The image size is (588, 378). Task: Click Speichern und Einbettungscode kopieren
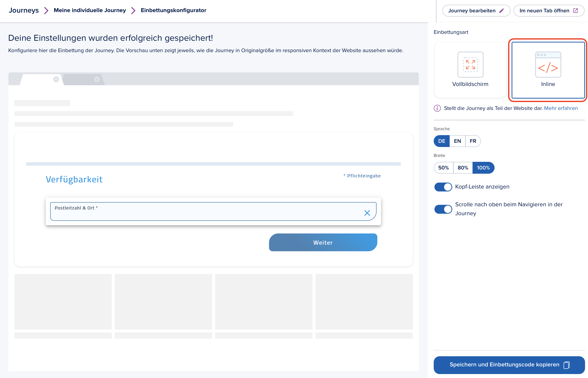[x=509, y=365]
